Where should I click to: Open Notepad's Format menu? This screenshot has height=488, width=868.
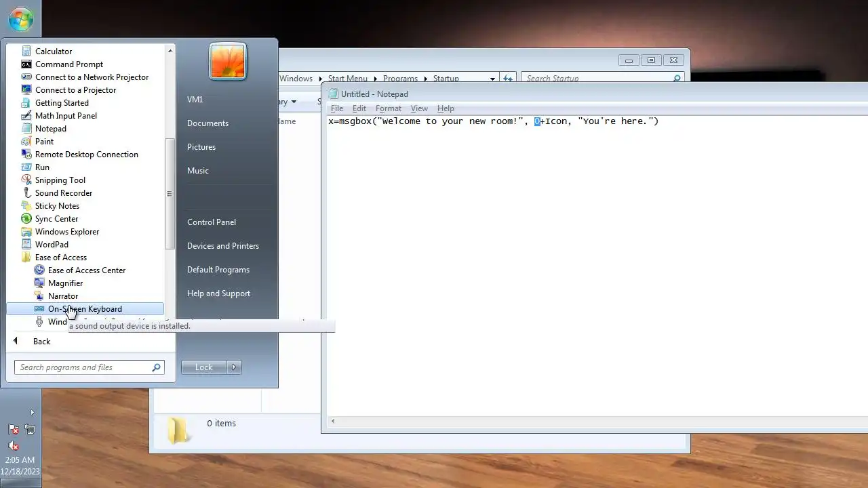(389, 108)
